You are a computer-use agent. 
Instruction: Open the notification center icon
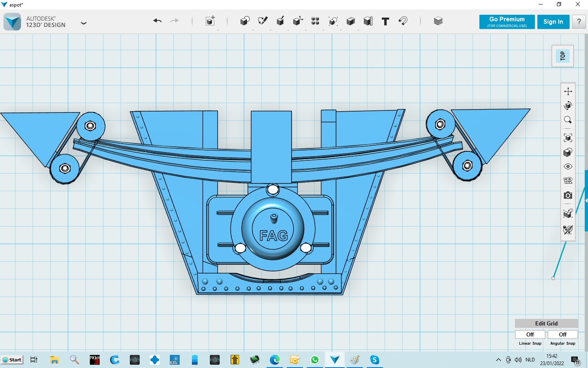coord(575,360)
